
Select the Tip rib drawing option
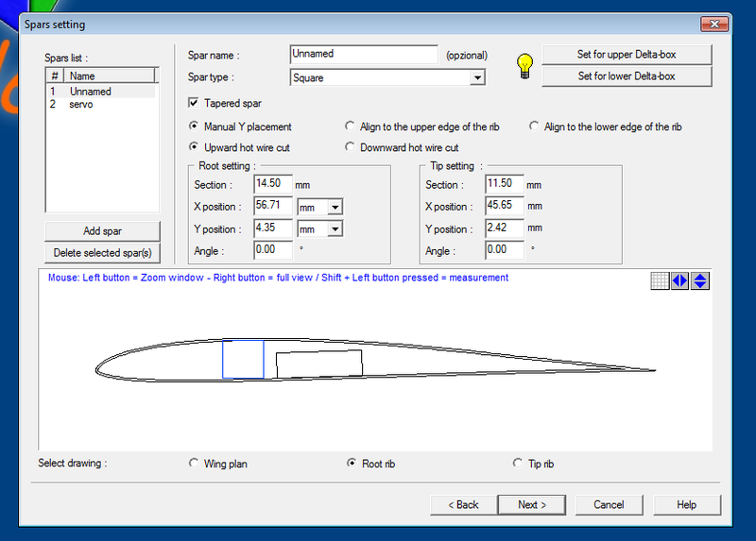[x=517, y=464]
